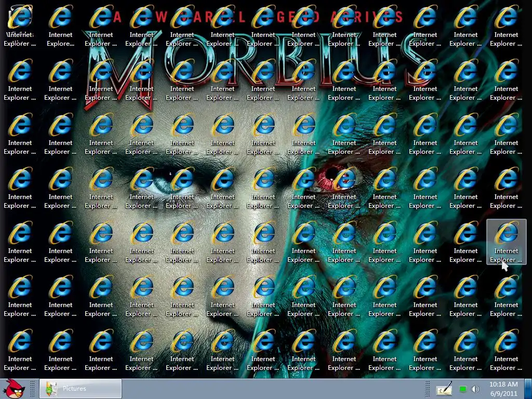Viewport: 532px width, 399px height.
Task: Select the icon labeled 'Internet Explore...' without trailing r
Action: click(60, 25)
